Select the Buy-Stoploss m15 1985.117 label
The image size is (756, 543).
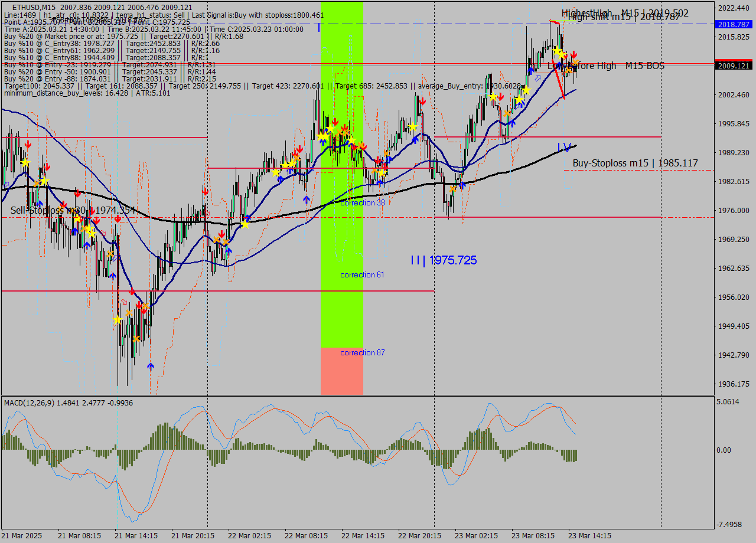click(635, 163)
